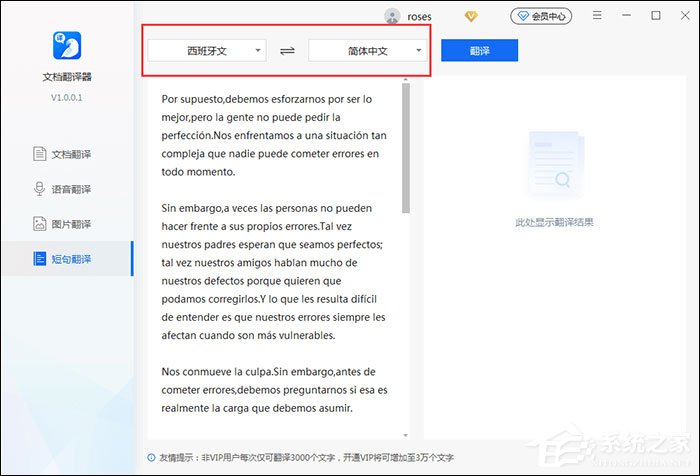Select the 图片翻译 tab
Viewport: 700px width, 476px height.
(71, 224)
